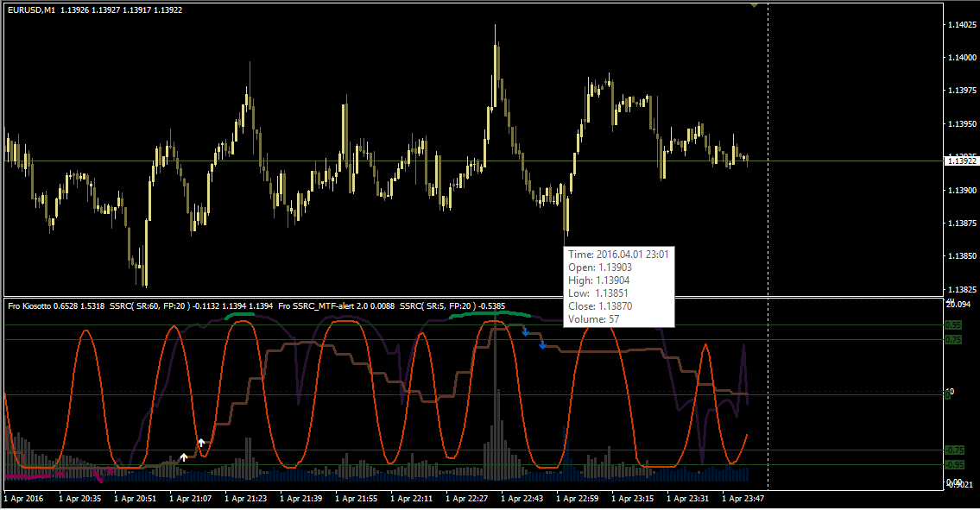This screenshot has width=980, height=510.
Task: Click the earlier white up arrow signal
Action: pyautogui.click(x=184, y=457)
